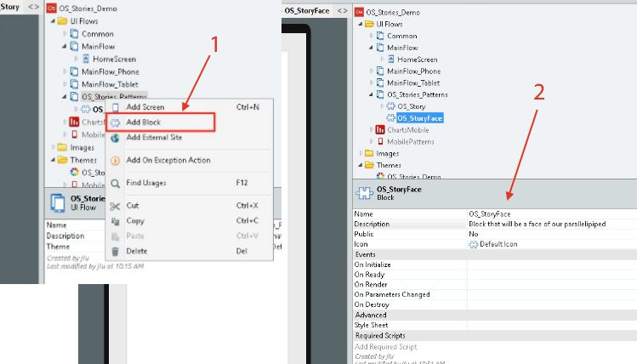Click the On Initialize event value field
Image resolution: width=637 pixels, height=364 pixels.
point(549,264)
